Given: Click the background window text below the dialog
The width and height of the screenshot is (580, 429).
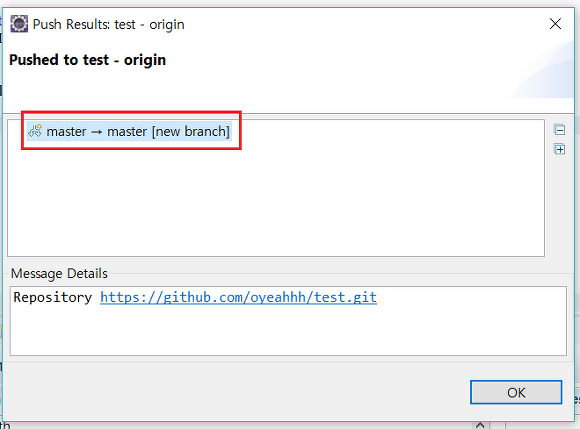Looking at the screenshot, I should click(5, 425).
